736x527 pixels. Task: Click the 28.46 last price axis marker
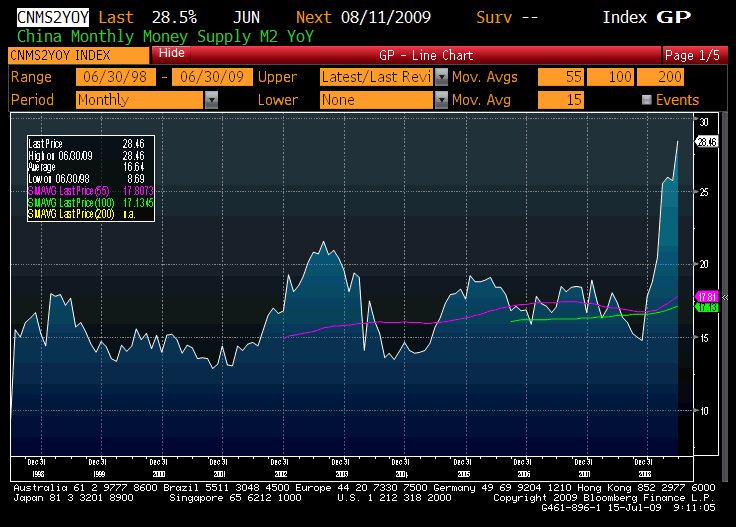[x=706, y=142]
